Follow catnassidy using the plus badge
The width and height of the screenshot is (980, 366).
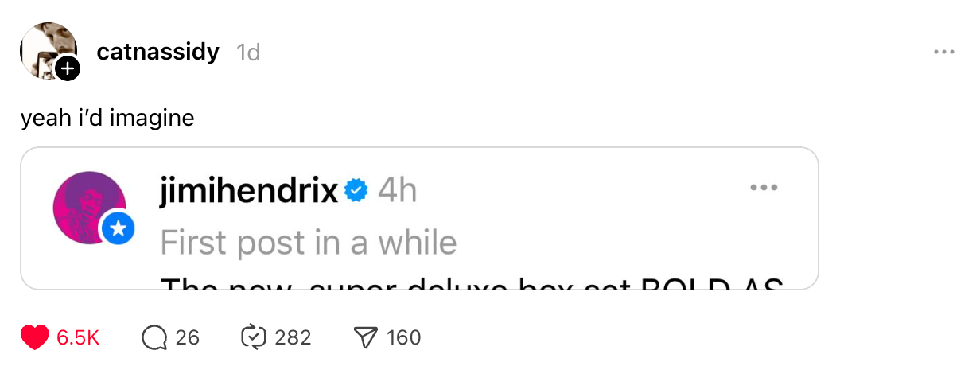(68, 69)
